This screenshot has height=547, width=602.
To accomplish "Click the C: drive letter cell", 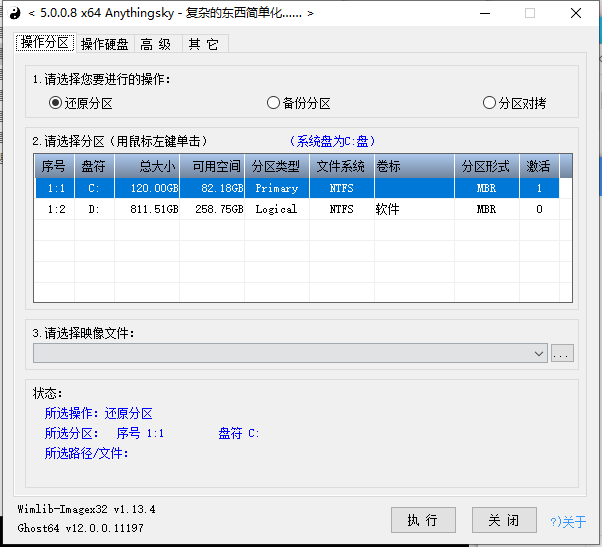I will (94, 188).
